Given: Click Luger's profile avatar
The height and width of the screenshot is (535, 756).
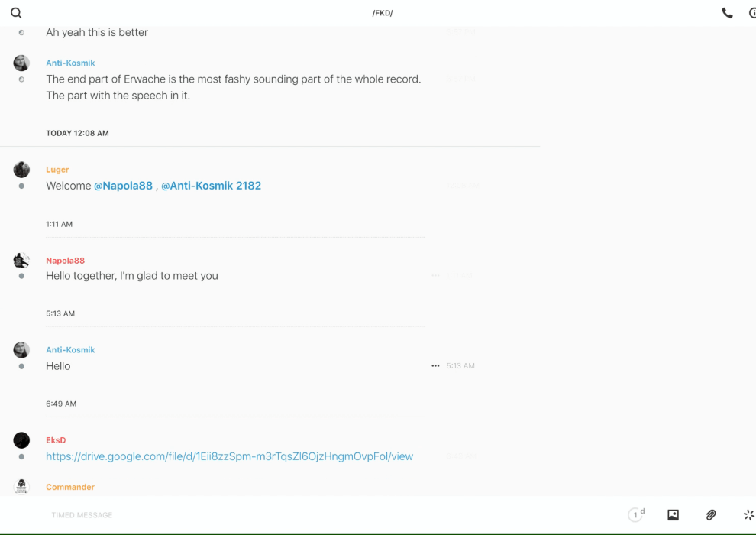Looking at the screenshot, I should (21, 170).
